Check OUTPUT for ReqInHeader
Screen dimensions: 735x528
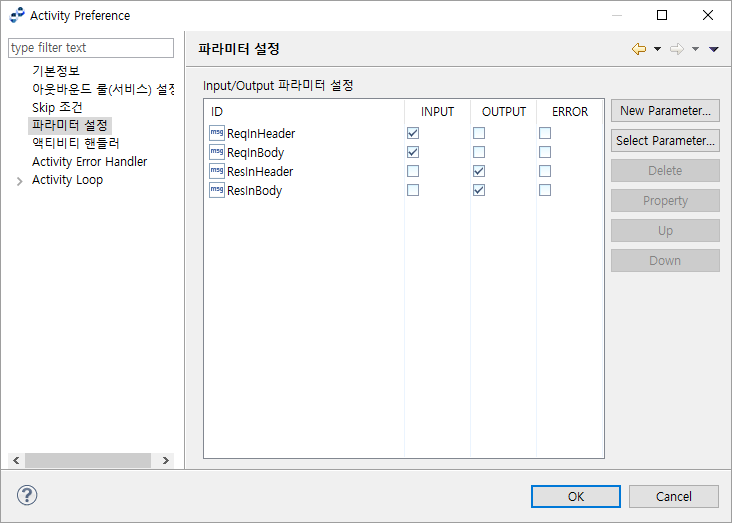[x=479, y=133]
